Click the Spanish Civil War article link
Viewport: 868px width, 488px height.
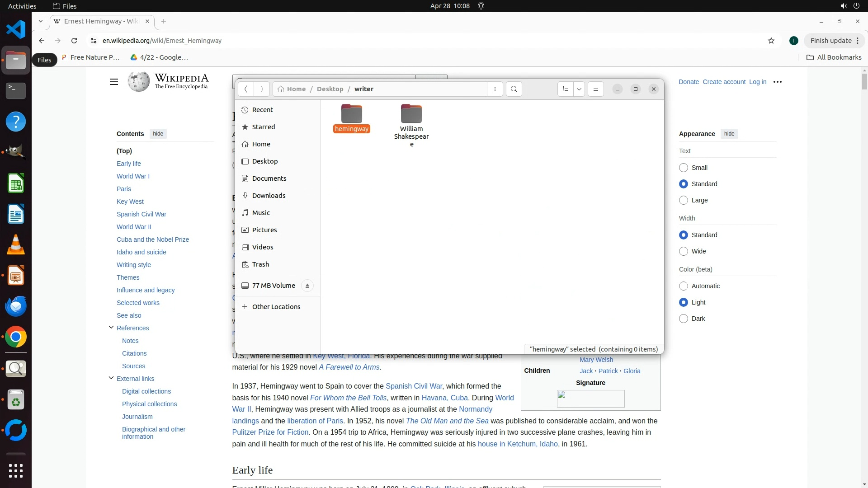(413, 386)
